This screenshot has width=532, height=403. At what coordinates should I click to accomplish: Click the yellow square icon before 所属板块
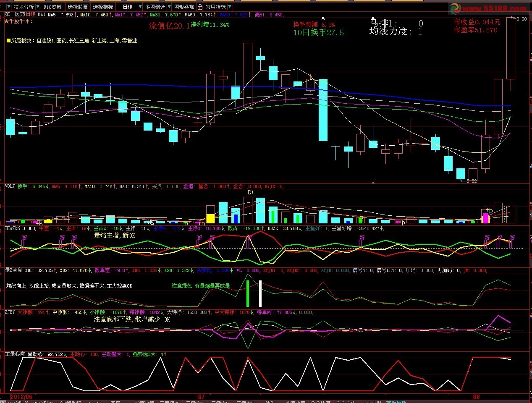click(x=8, y=41)
